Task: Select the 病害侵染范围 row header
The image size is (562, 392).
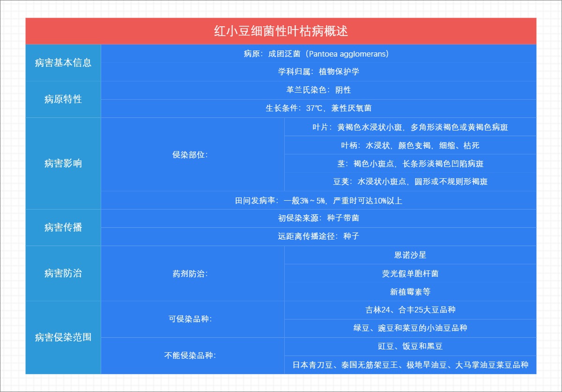Action: click(x=63, y=337)
